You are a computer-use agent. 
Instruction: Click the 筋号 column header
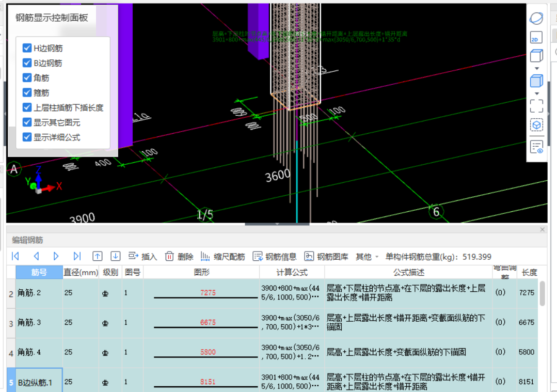[39, 272]
